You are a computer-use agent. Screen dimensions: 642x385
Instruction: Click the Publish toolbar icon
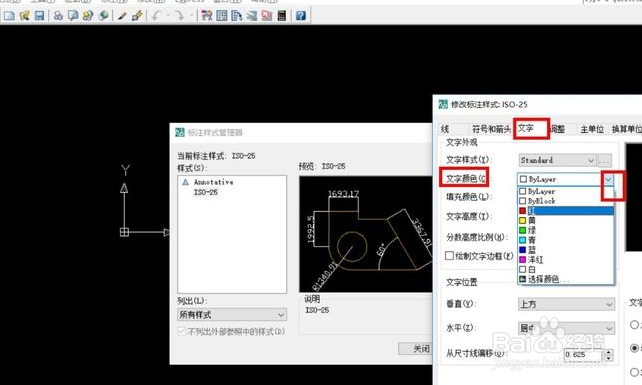[88, 16]
